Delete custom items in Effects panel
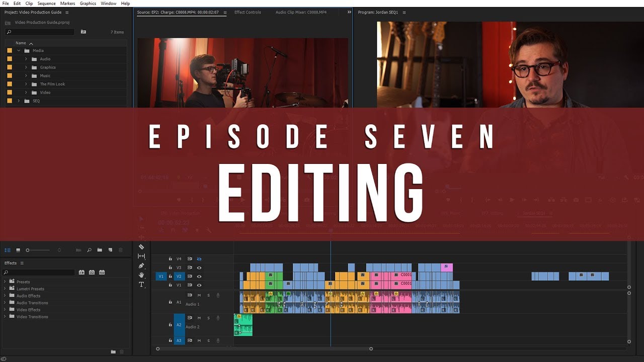This screenshot has width=644, height=362. tap(122, 352)
